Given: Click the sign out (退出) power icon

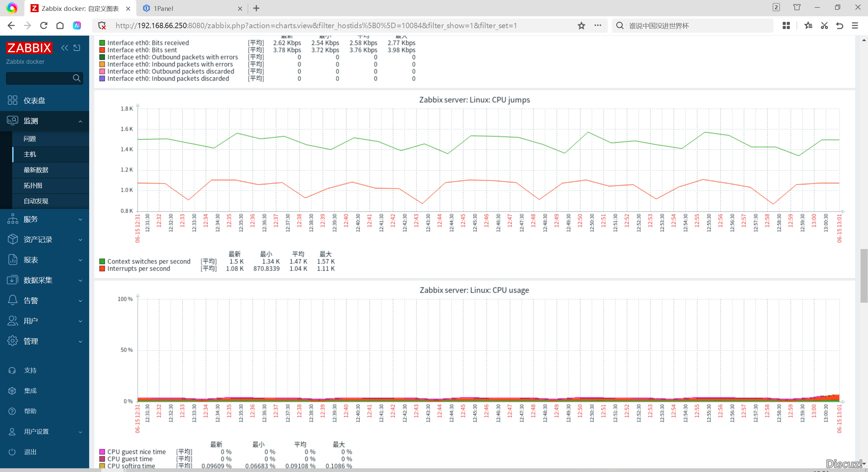Looking at the screenshot, I should tap(12, 452).
